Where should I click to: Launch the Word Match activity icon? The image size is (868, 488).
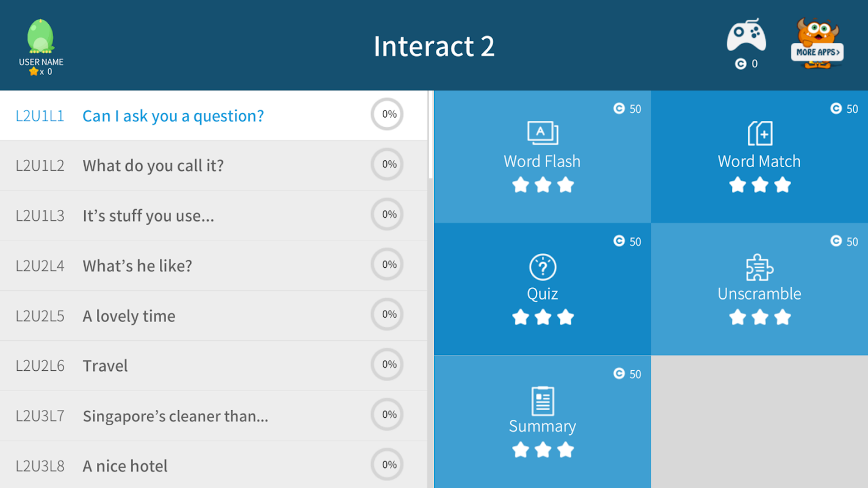[x=759, y=133]
